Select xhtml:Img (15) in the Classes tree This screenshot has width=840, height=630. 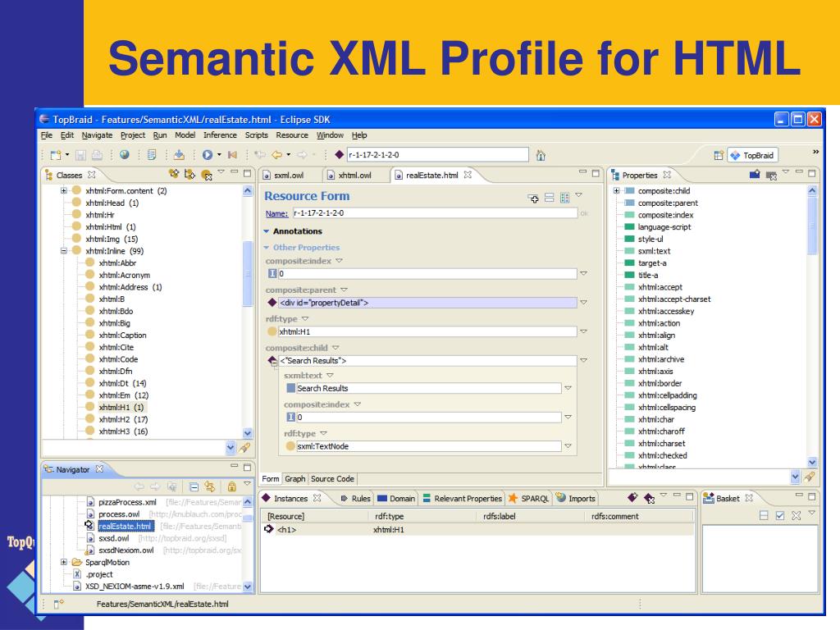(112, 239)
